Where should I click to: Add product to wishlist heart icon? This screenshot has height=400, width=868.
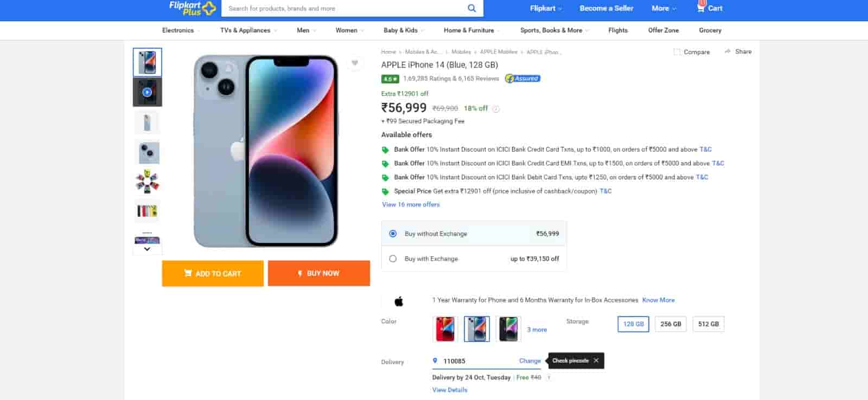(355, 63)
